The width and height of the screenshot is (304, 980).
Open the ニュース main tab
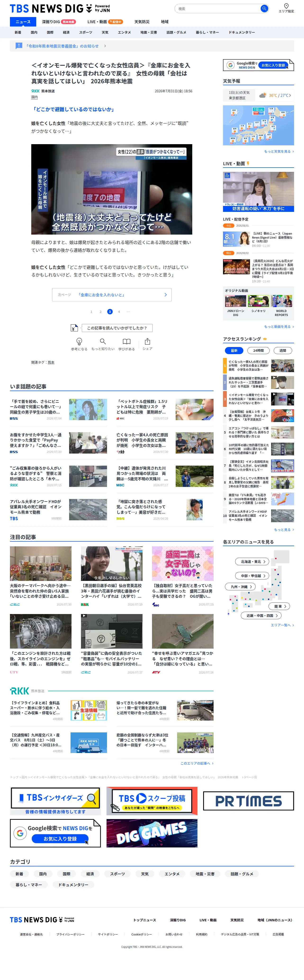coord(23,22)
